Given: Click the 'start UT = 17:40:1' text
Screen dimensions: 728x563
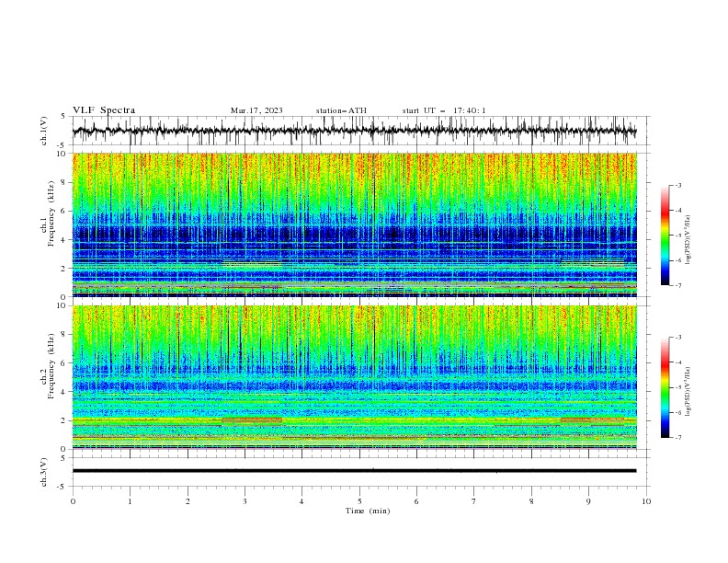Looking at the screenshot, I should (x=444, y=110).
